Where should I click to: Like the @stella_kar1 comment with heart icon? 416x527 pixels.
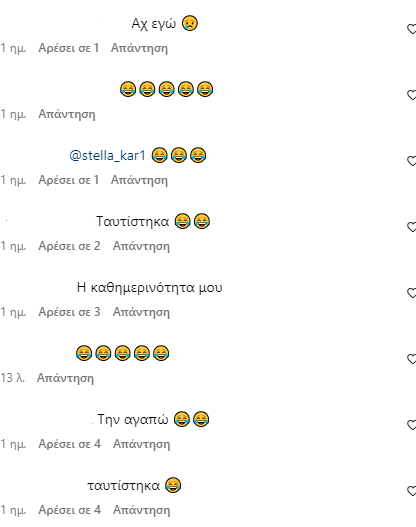coord(412,161)
